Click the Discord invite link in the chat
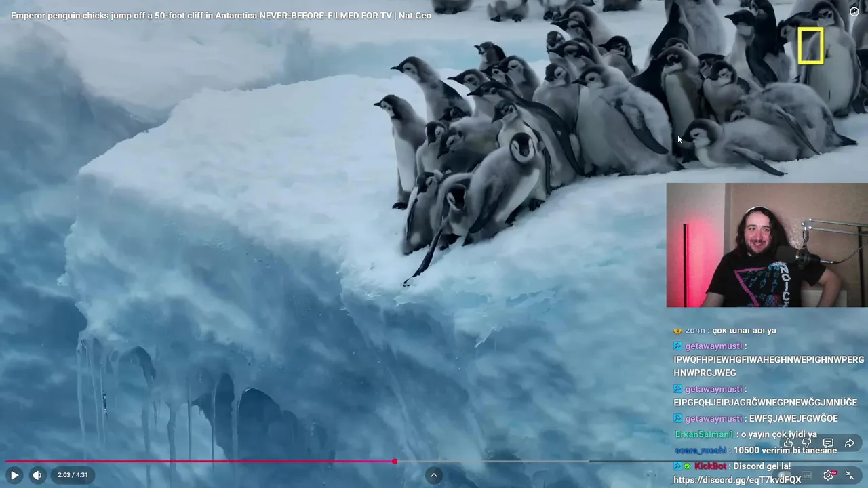 coord(737,480)
